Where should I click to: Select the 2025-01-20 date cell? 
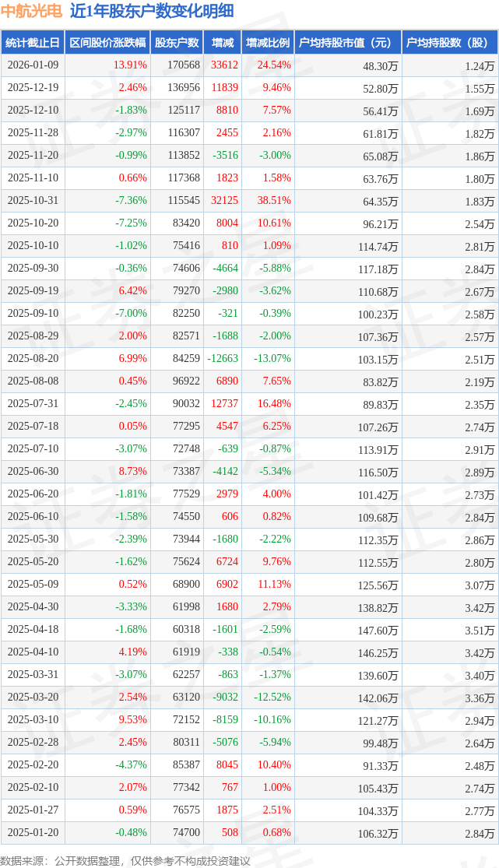(33, 834)
